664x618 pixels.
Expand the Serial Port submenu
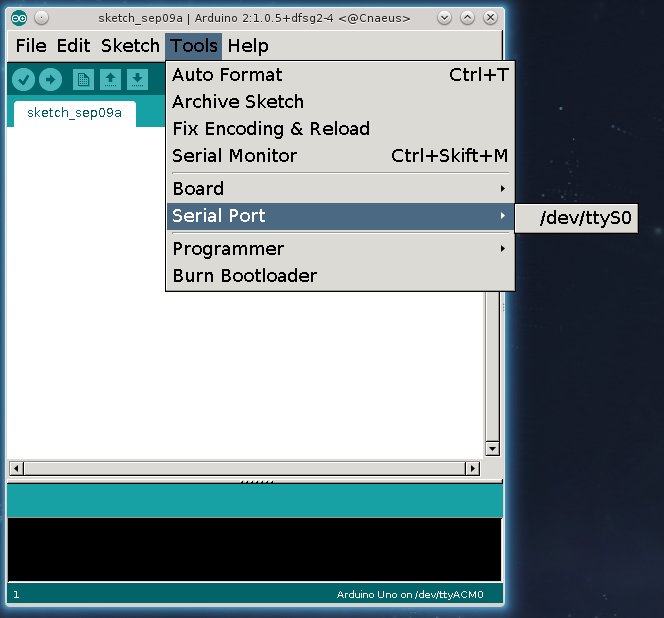click(x=340, y=216)
